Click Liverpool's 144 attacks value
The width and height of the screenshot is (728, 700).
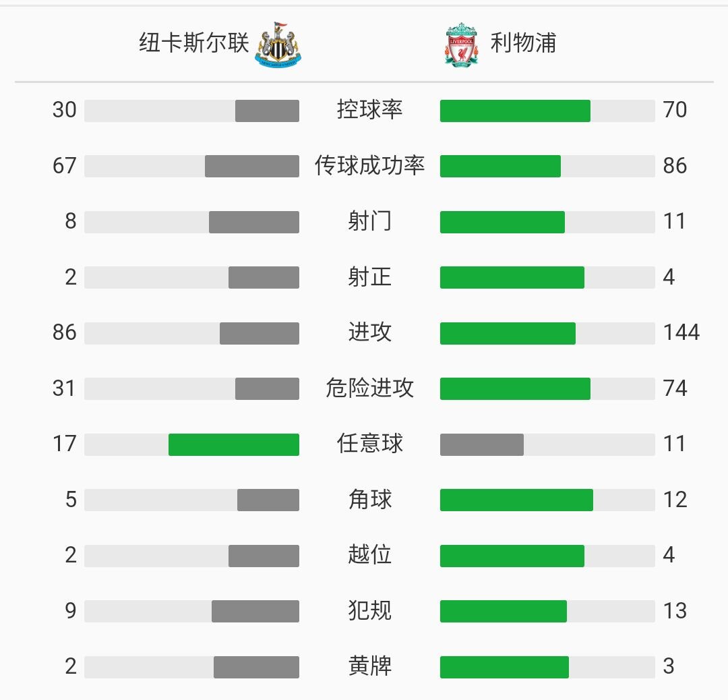tap(681, 332)
